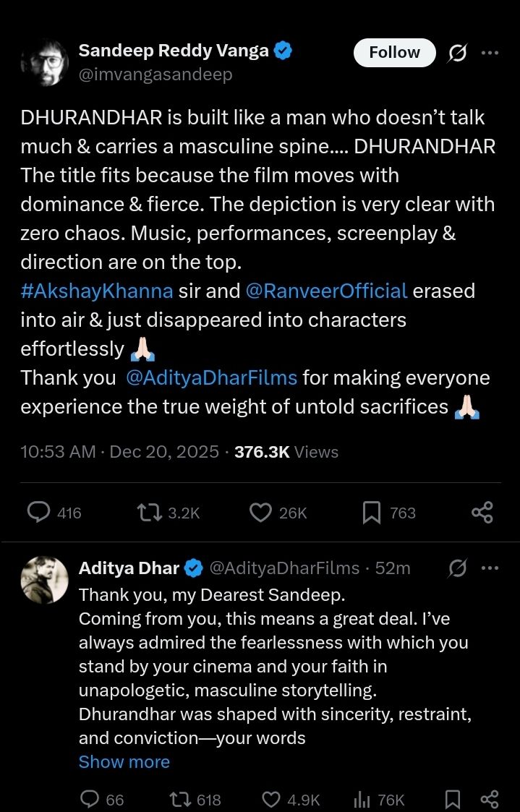520x812 pixels.
Task: Open Sandeep Reddy Vanga's profile picture
Action: click(45, 62)
